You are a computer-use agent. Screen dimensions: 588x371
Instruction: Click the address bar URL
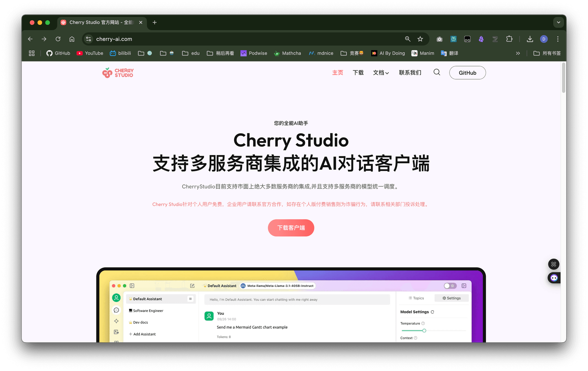pyautogui.click(x=114, y=39)
